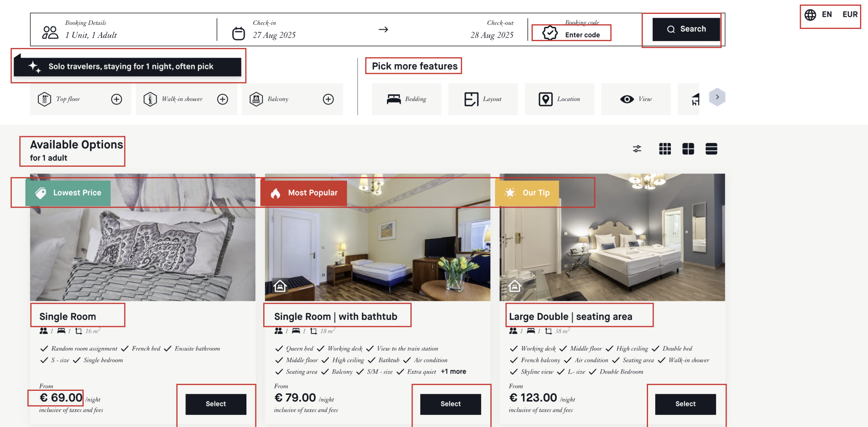Add the Walk-in shower feature
This screenshot has width=868, height=427.
pos(222,99)
